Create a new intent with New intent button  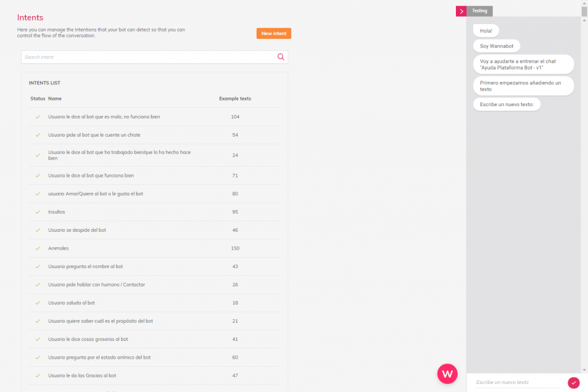click(273, 33)
